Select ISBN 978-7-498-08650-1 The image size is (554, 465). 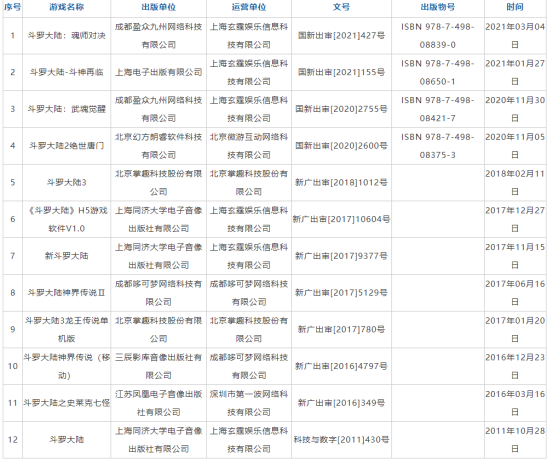point(437,72)
